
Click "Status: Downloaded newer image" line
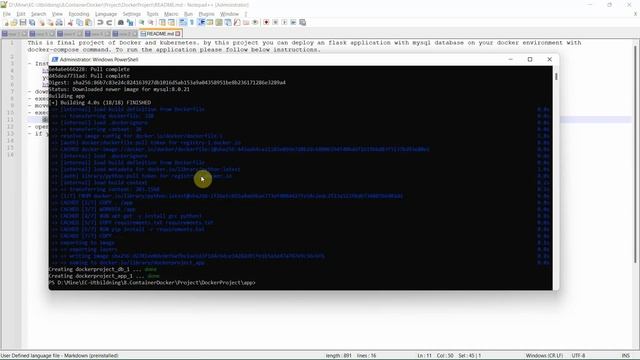(119, 89)
